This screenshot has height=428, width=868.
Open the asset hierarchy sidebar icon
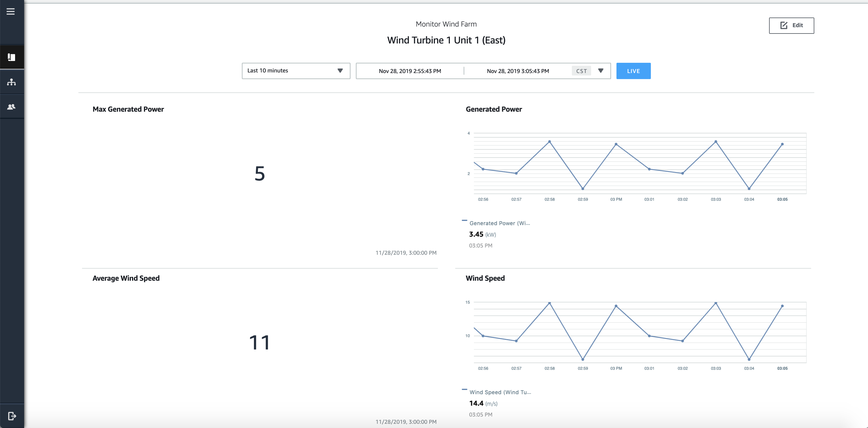click(x=11, y=82)
